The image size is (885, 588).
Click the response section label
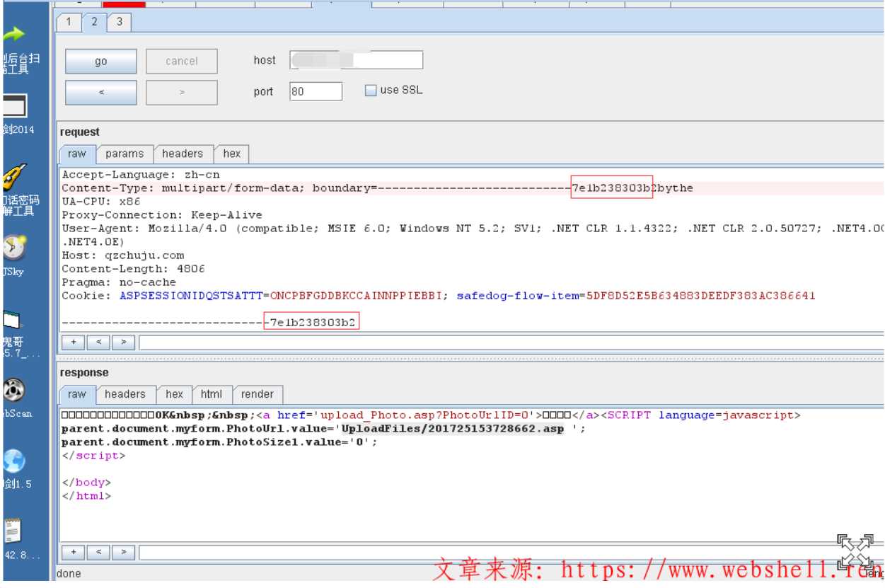84,373
